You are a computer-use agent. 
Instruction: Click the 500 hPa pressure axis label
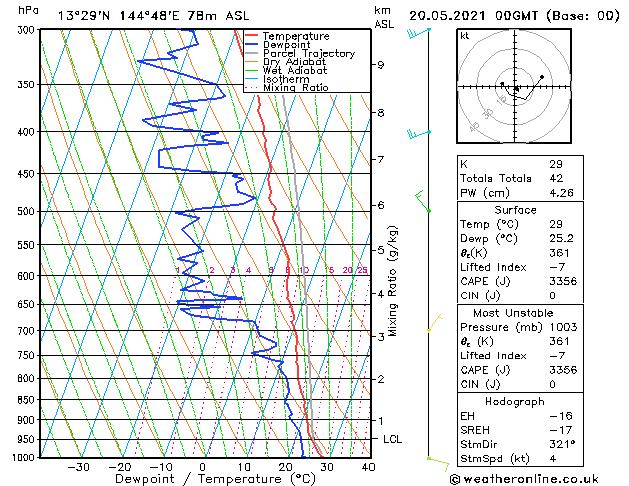[26, 211]
